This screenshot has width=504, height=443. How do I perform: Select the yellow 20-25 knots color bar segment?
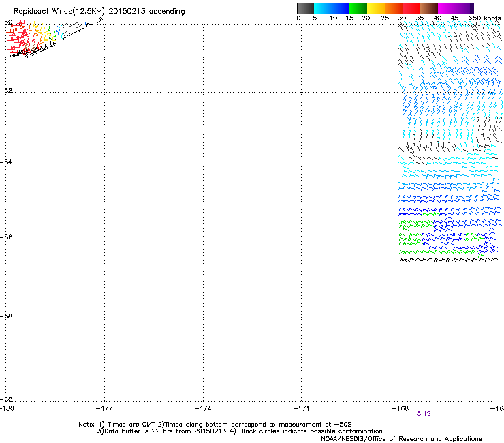click(376, 8)
